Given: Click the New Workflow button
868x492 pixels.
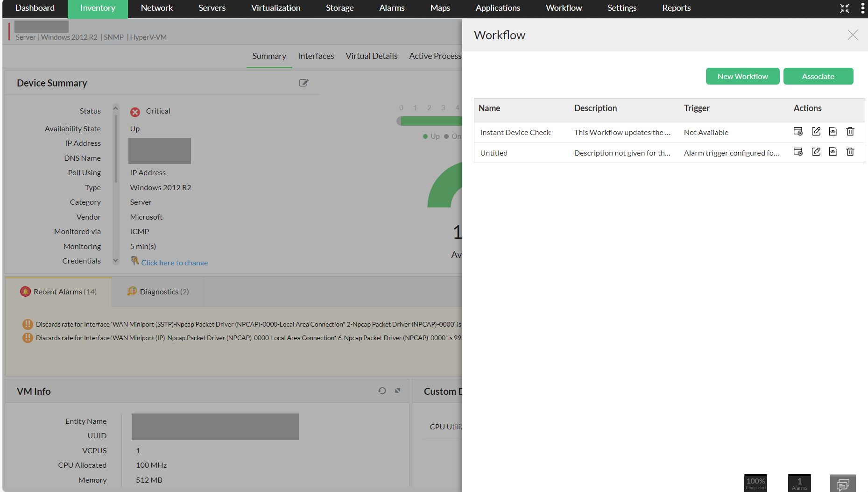Looking at the screenshot, I should pyautogui.click(x=742, y=76).
